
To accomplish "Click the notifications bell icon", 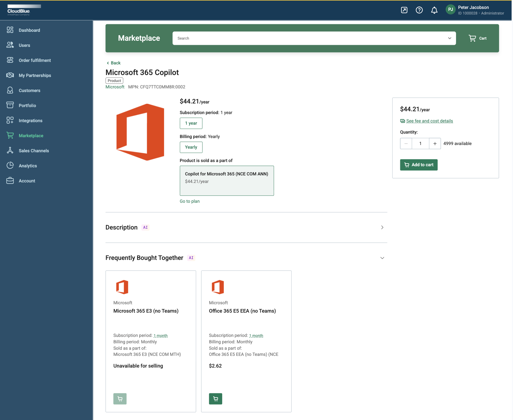I will point(434,10).
